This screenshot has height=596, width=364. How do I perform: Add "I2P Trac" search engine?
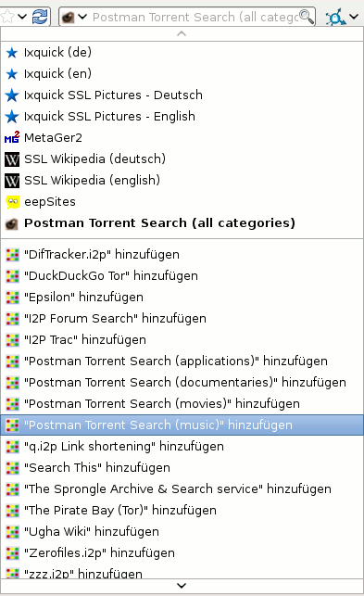coord(182,339)
